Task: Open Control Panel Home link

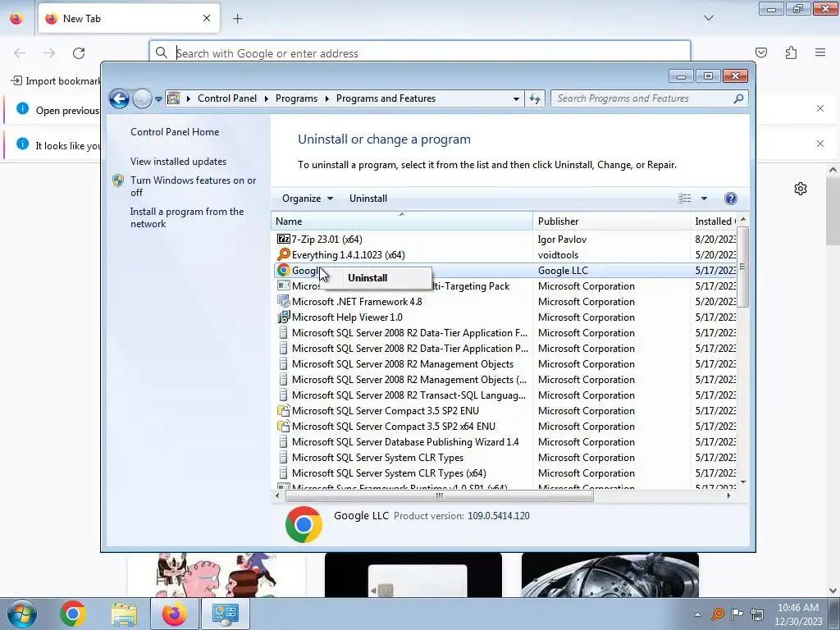Action: click(175, 132)
